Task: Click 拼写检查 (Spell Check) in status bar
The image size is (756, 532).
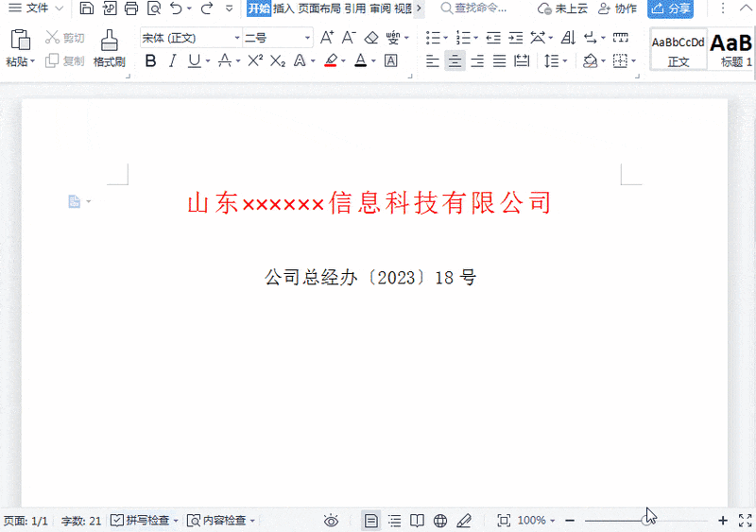Action: click(145, 521)
